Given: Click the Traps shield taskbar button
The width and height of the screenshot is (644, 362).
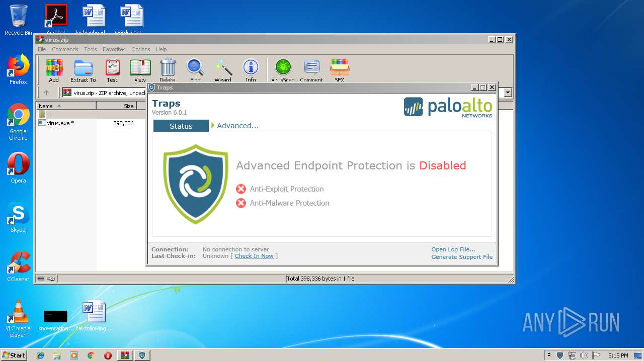Looking at the screenshot, I should point(142,355).
